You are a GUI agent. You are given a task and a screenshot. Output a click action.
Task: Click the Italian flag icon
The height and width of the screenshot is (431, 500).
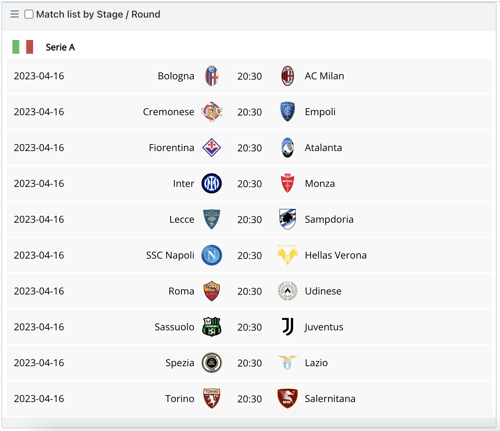pyautogui.click(x=23, y=47)
